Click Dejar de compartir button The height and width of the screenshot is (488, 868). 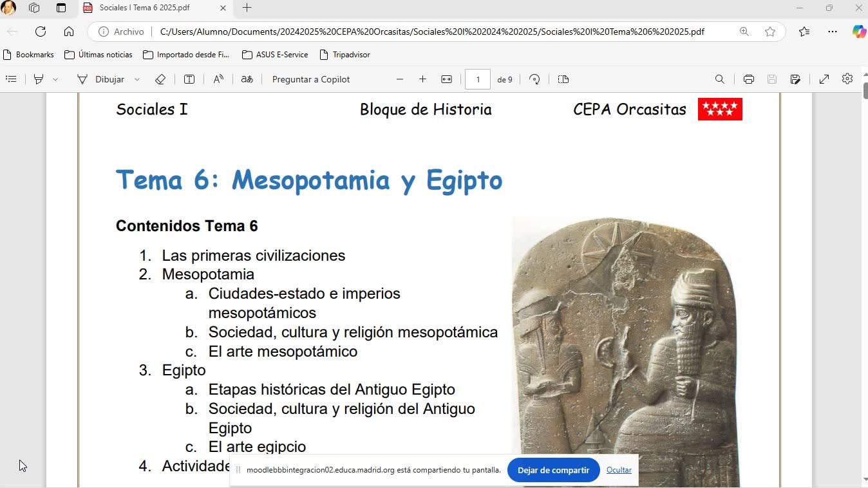[x=553, y=470]
